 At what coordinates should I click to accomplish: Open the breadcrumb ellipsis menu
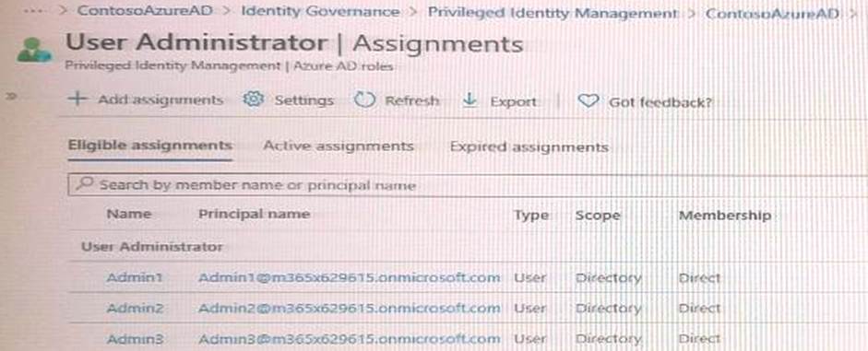(34, 12)
